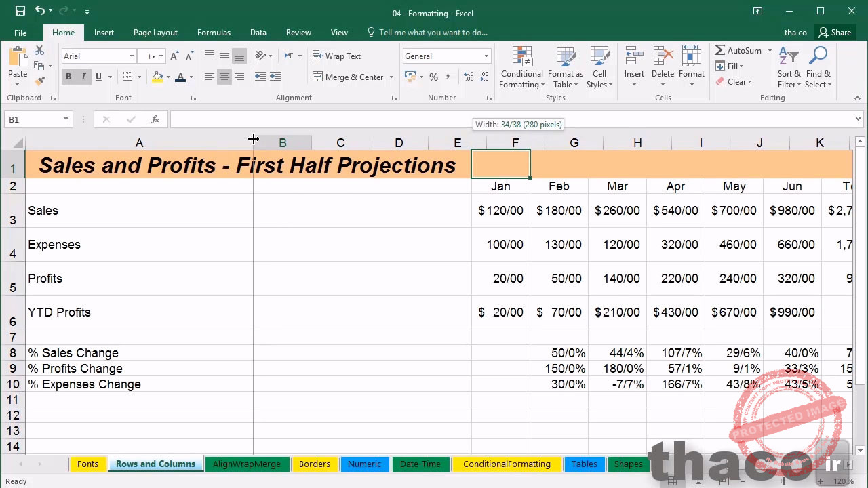Select the column F header

[x=515, y=143]
